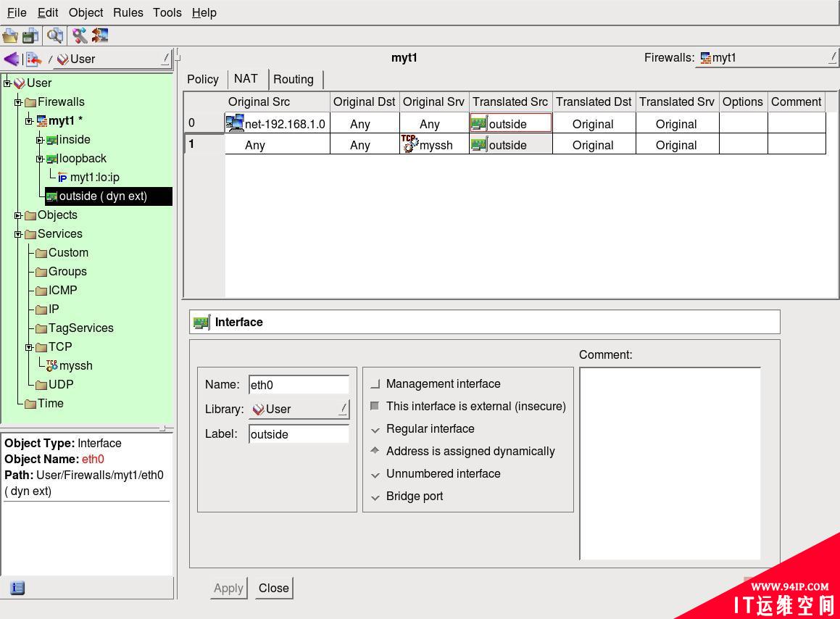Viewport: 840px width, 619px height.
Task: Click the Objects folder icon in the tree
Action: (x=30, y=215)
